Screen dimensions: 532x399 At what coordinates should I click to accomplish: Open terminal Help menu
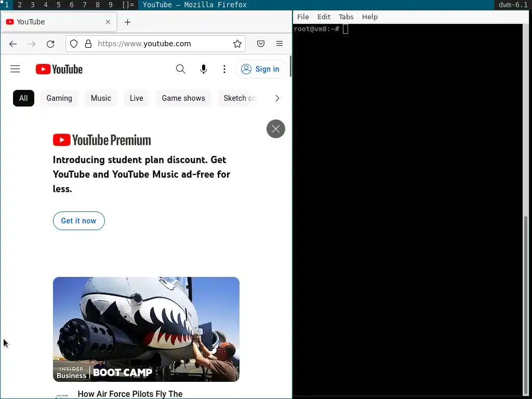(x=370, y=17)
